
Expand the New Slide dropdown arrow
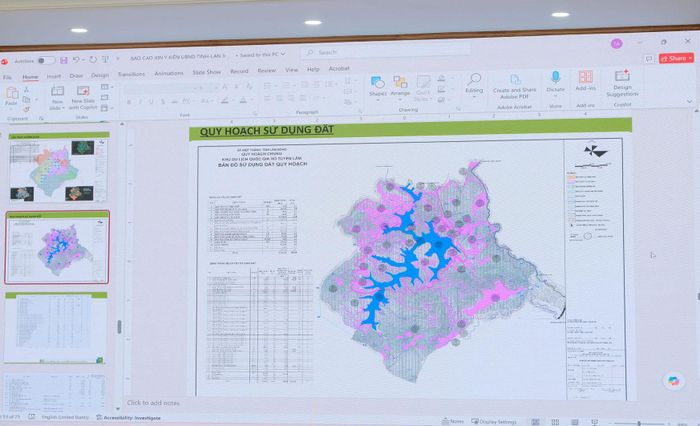point(64,109)
